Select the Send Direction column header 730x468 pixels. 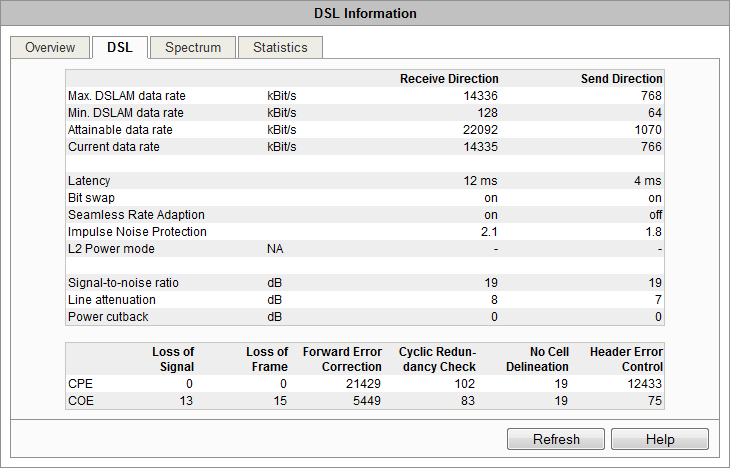(x=621, y=78)
